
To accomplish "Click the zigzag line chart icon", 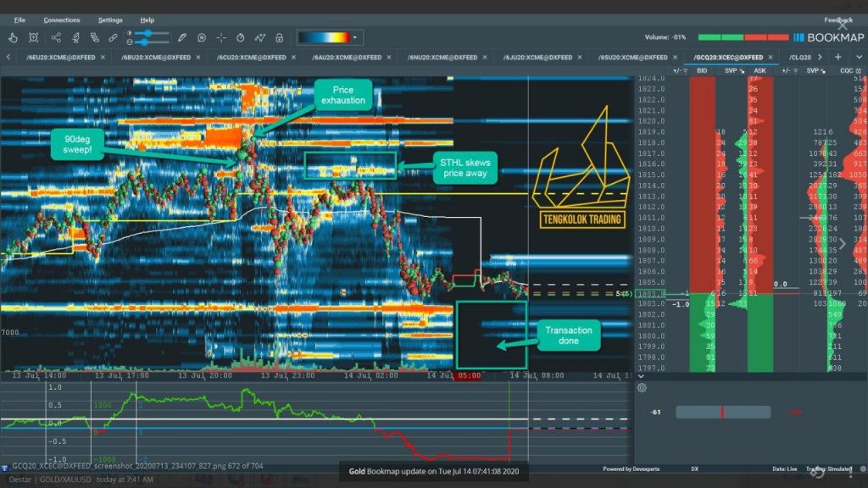I will pyautogui.click(x=259, y=37).
